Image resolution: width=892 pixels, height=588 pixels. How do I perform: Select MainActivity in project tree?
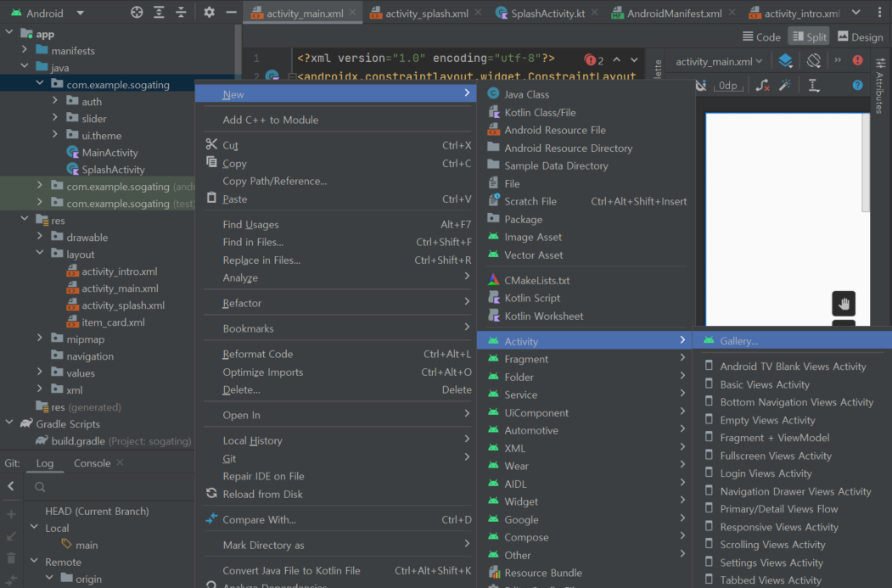109,153
